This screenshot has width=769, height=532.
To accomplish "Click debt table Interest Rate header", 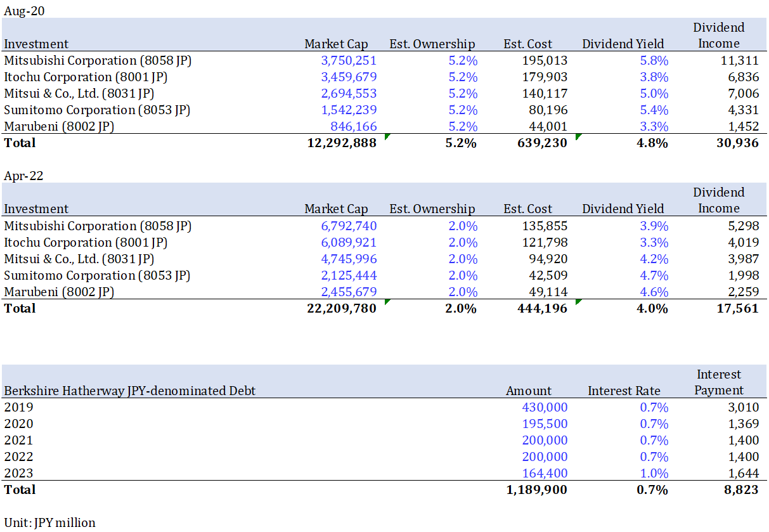I will (624, 391).
